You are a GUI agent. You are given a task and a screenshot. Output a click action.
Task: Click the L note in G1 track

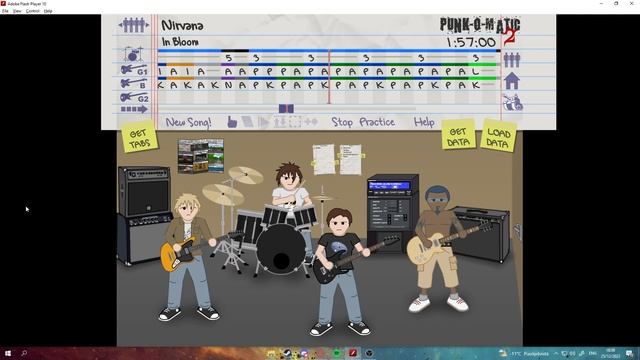(476, 71)
